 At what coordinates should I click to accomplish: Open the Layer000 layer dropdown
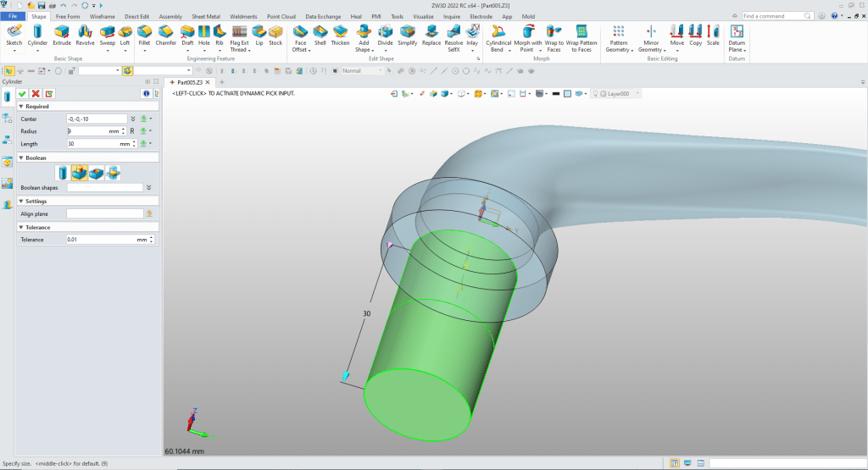tap(637, 93)
